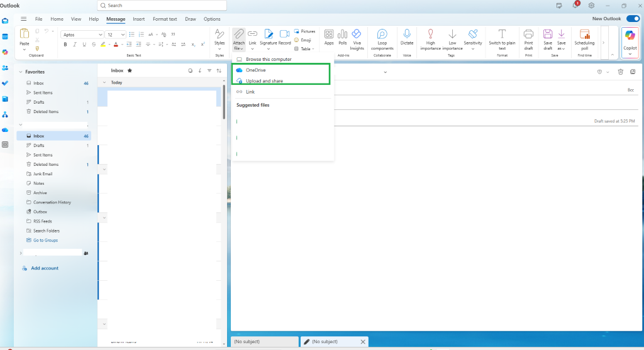
Task: Open the Options tab
Action: coord(212,19)
